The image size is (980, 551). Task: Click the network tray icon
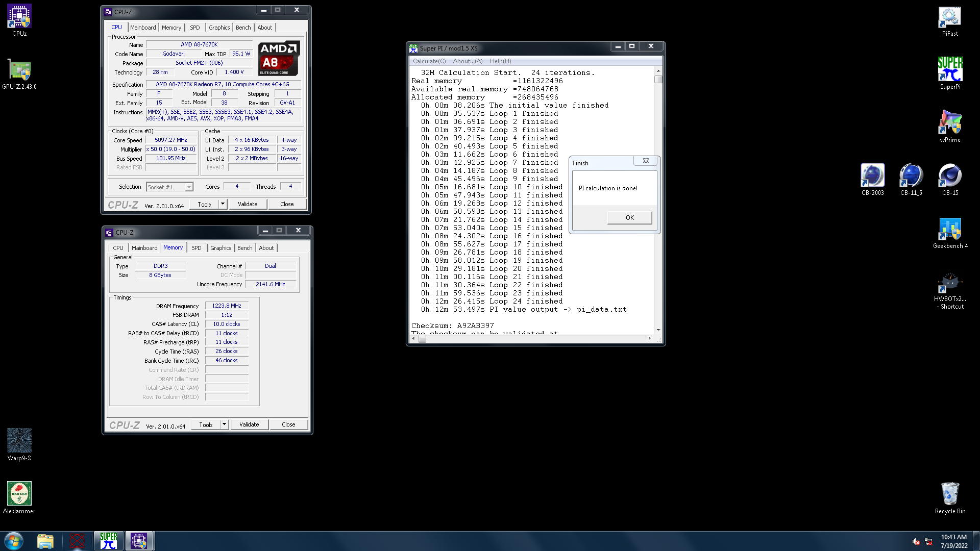(x=928, y=541)
